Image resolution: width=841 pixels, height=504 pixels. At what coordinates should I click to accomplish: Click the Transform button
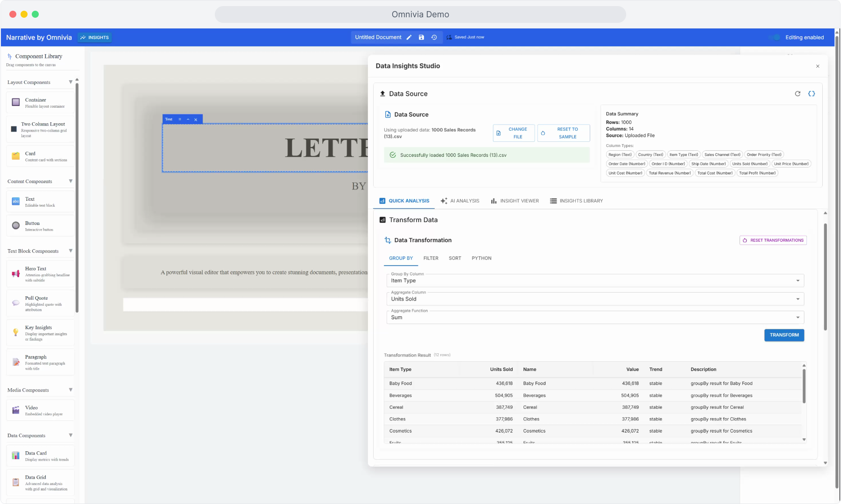784,335
